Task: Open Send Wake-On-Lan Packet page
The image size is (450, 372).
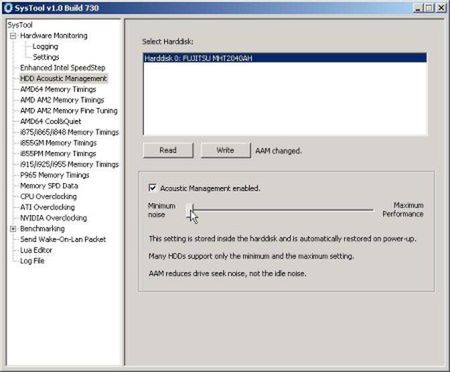Action: point(63,239)
